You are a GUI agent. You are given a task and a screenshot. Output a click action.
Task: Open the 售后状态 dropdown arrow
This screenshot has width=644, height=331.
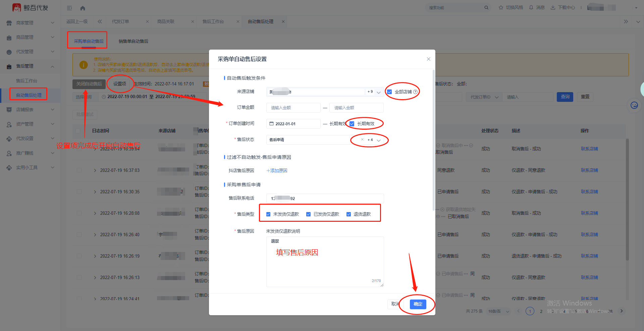[x=378, y=140]
